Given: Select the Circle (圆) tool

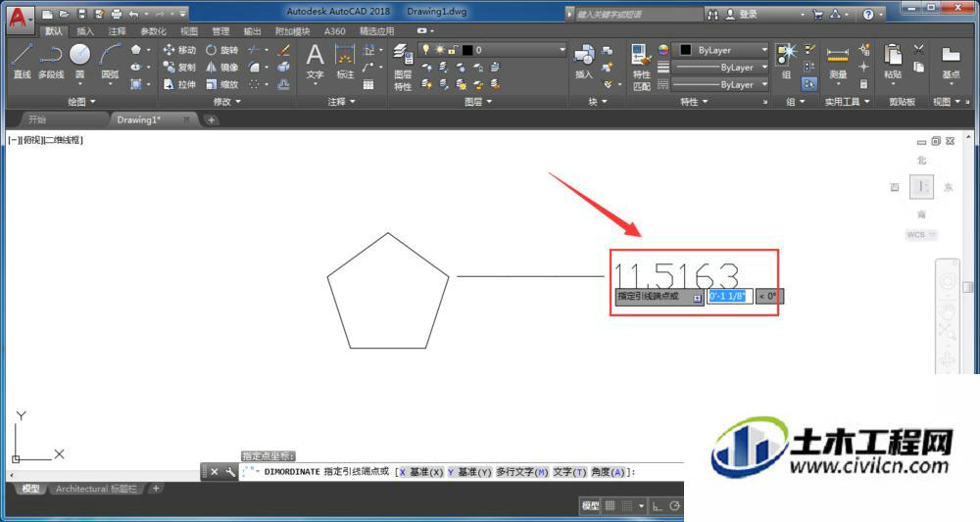Looking at the screenshot, I should pos(80,61).
